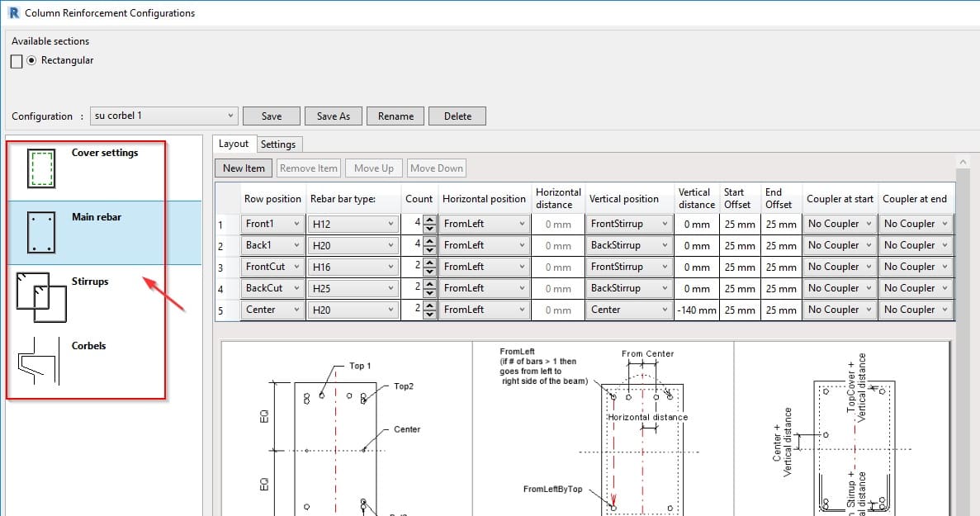
Task: Expand the BackStirrup dropdown in row 2
Action: click(629, 245)
